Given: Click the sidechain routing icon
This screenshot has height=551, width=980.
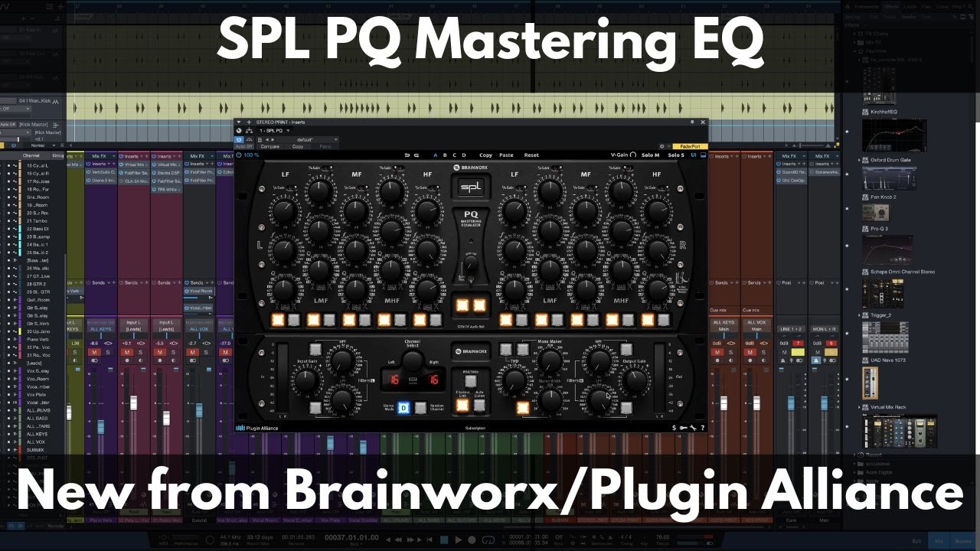Looking at the screenshot, I should coord(249,131).
